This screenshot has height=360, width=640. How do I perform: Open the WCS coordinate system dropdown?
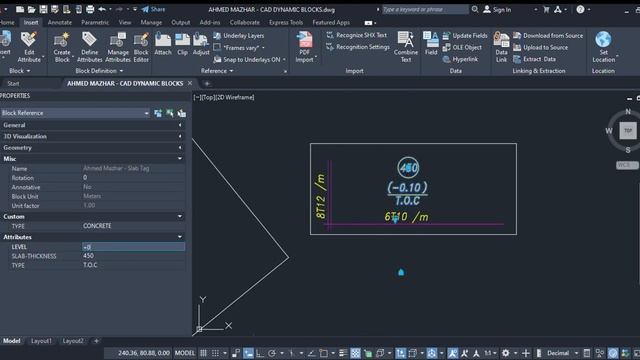(x=627, y=165)
